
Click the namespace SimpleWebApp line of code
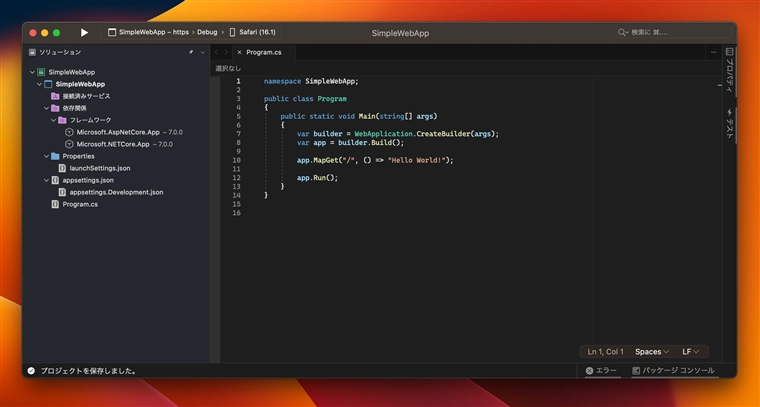tap(311, 81)
